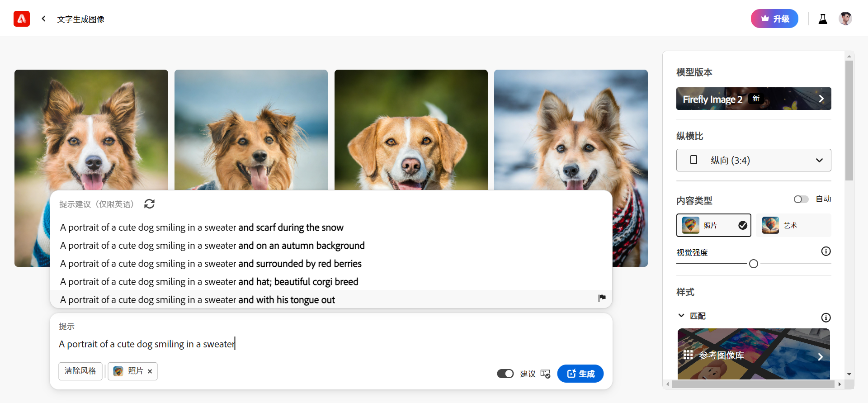Click the 升级 upgrade button
868x403 pixels.
pyautogui.click(x=774, y=19)
